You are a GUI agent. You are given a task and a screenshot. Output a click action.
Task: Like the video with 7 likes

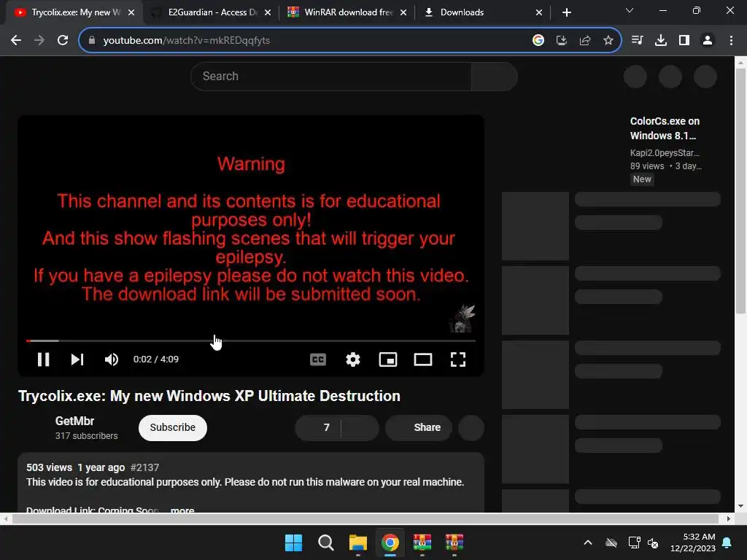(318, 427)
